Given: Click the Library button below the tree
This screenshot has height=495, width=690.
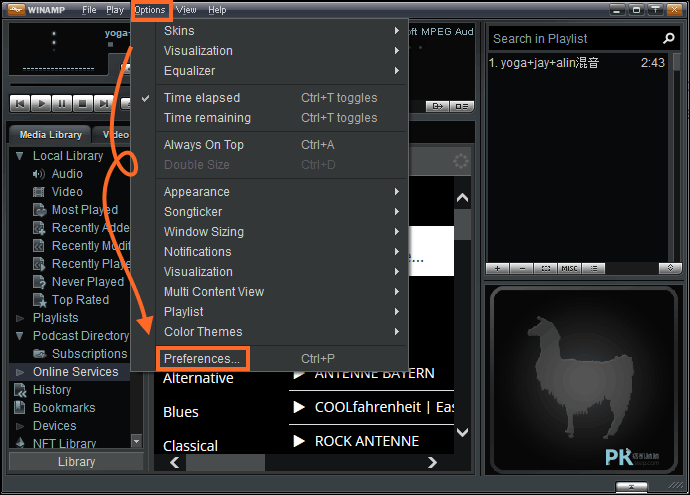Looking at the screenshot, I should point(76,462).
